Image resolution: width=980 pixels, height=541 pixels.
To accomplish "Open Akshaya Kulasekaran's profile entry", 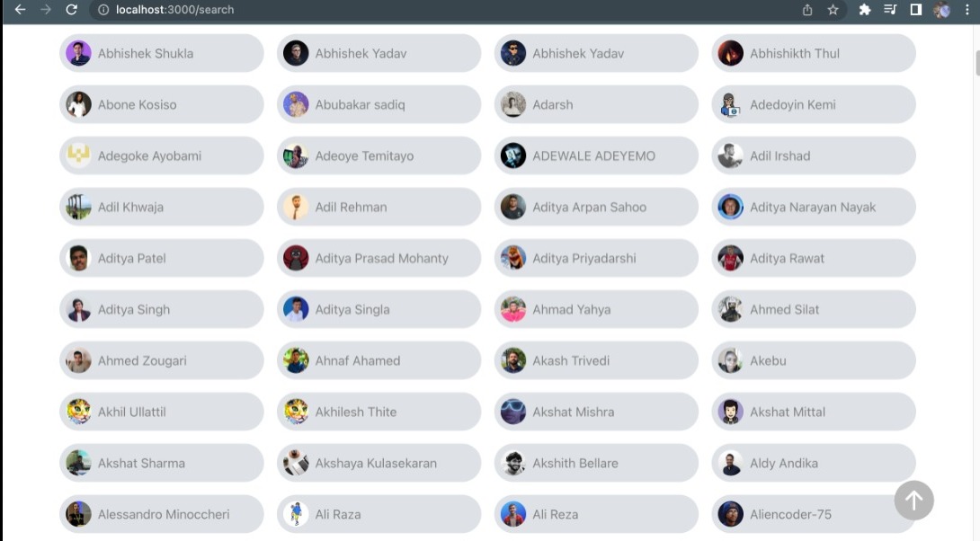I will (379, 463).
